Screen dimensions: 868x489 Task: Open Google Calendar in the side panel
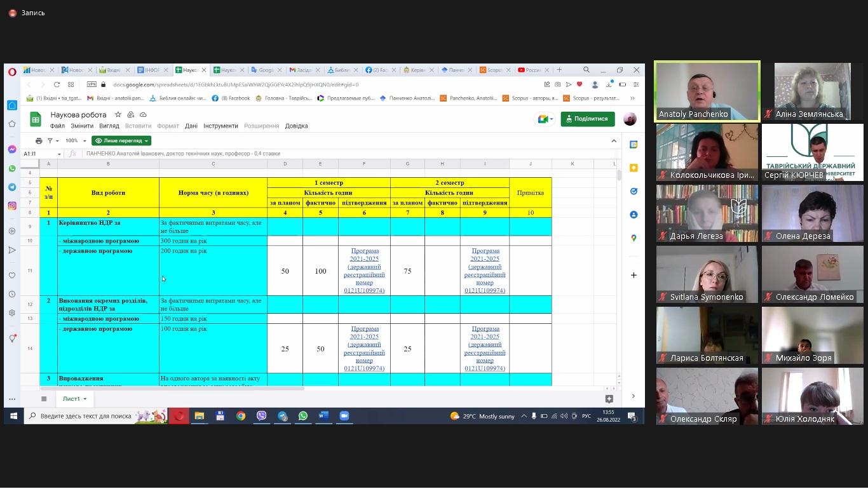634,145
